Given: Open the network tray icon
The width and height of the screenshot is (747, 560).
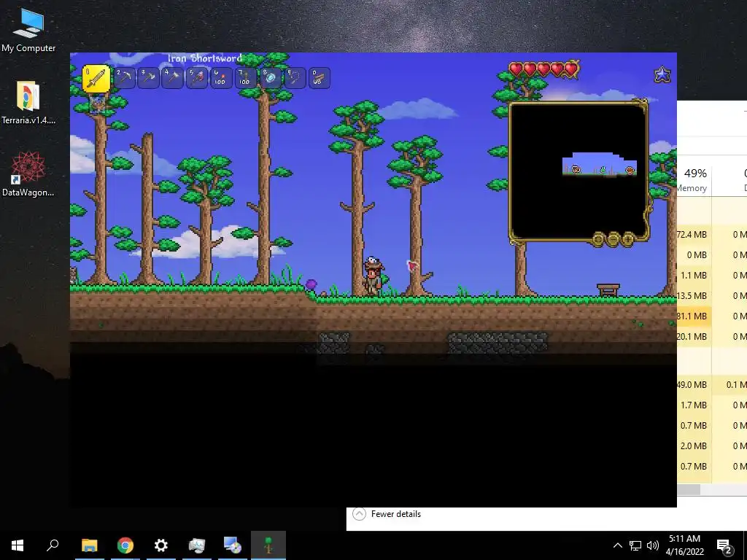Looking at the screenshot, I should point(635,545).
